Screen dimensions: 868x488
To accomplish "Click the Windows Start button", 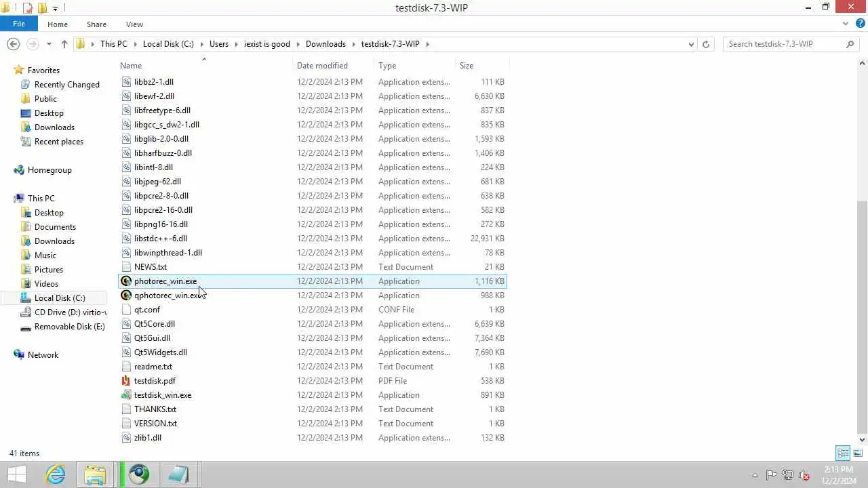I will pos(17,474).
